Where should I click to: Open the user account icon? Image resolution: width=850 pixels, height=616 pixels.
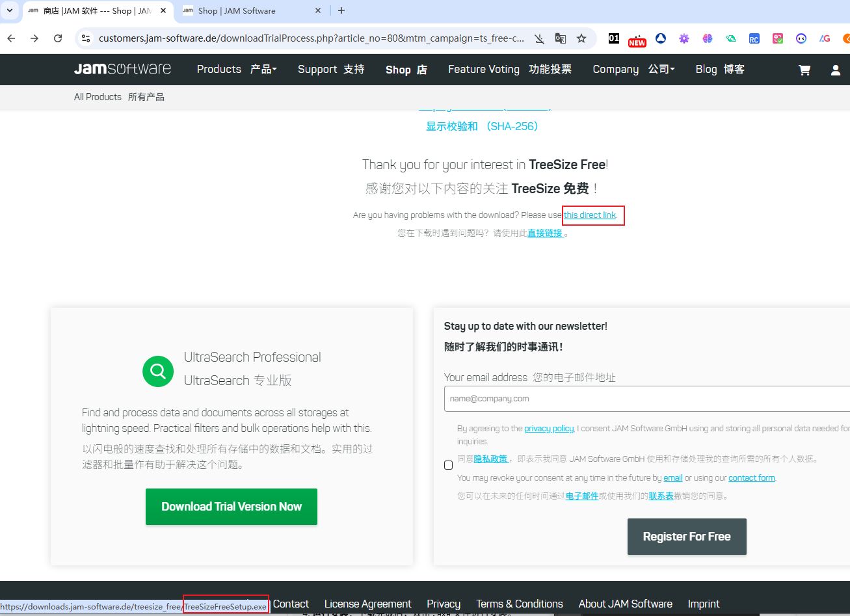pos(836,70)
